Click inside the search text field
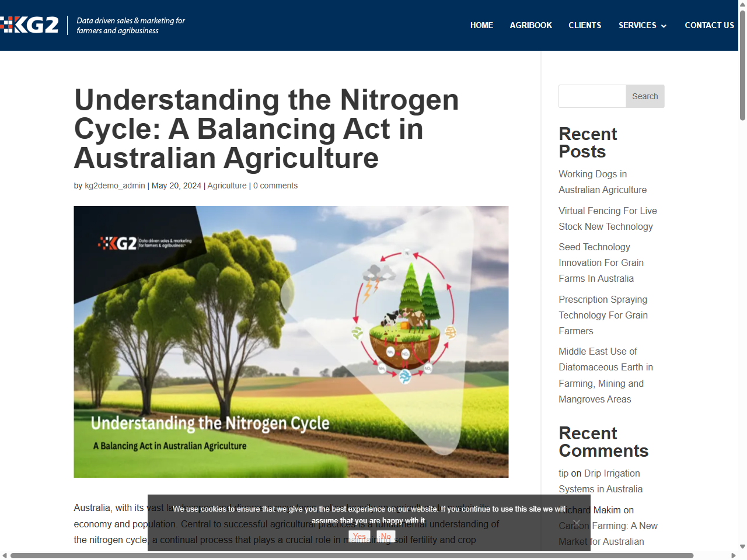This screenshot has height=560, width=747. point(592,96)
